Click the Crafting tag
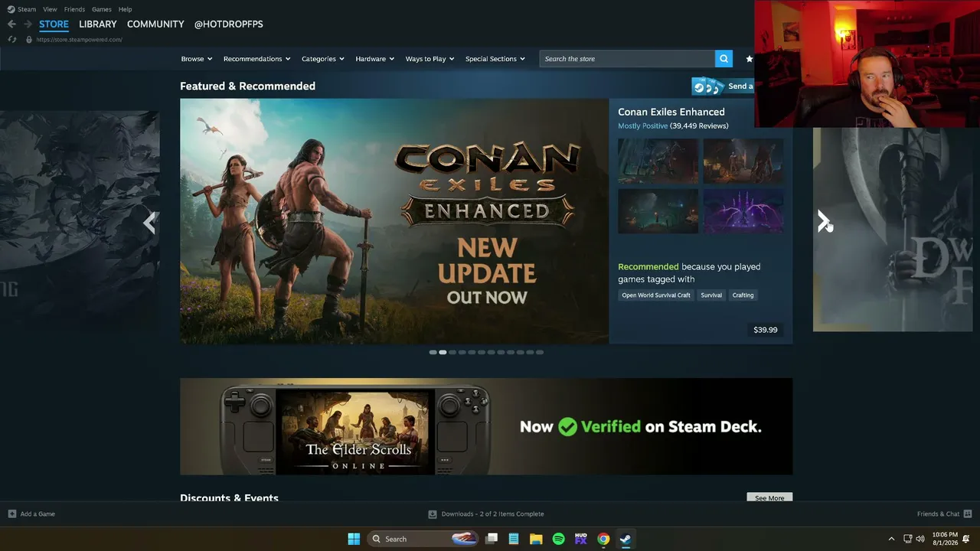The width and height of the screenshot is (980, 551). point(743,295)
